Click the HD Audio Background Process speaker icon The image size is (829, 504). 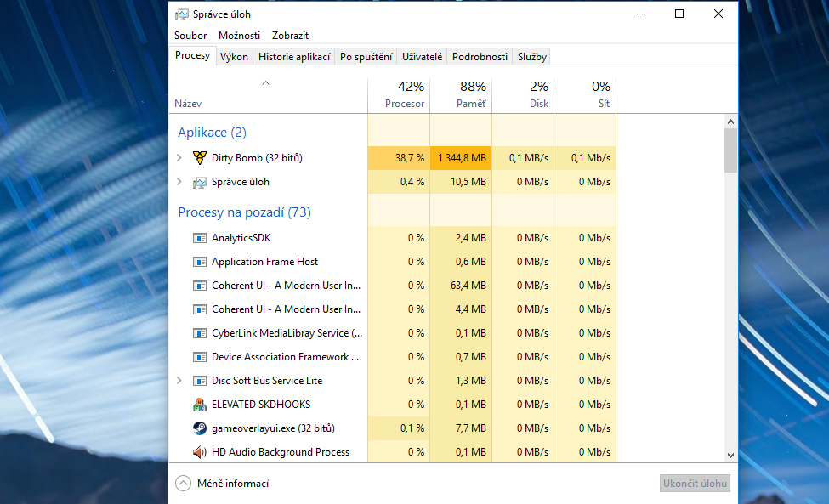[199, 452]
